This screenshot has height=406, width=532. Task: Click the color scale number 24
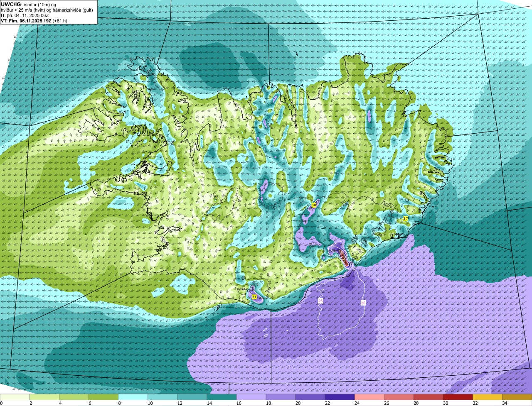tap(356, 403)
